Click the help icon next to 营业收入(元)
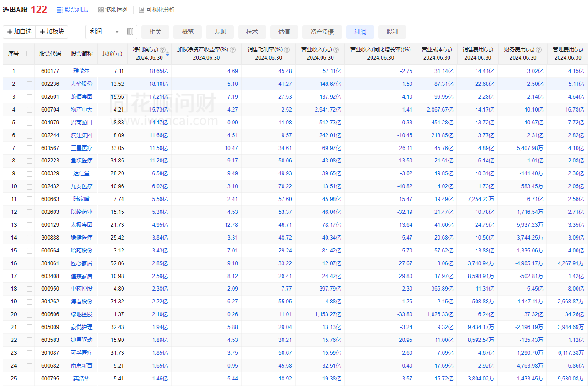Image resolution: width=588 pixels, height=386 pixels. 337,50
